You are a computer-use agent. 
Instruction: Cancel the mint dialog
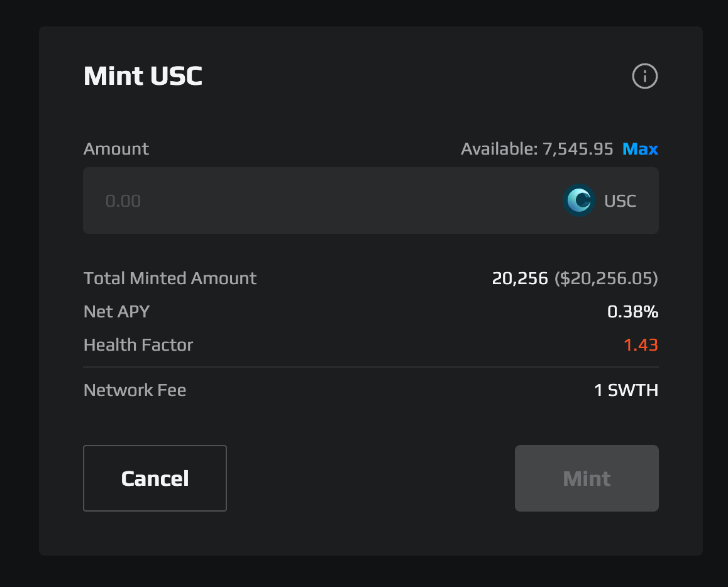click(155, 478)
